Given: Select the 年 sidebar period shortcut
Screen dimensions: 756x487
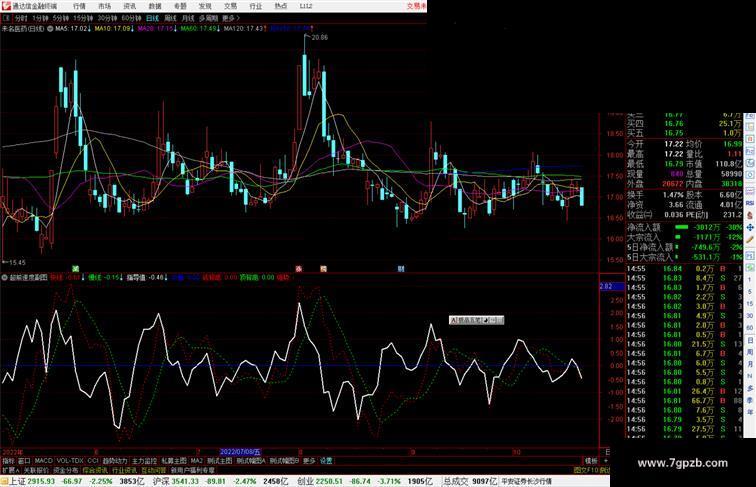Looking at the screenshot, I should (x=750, y=412).
